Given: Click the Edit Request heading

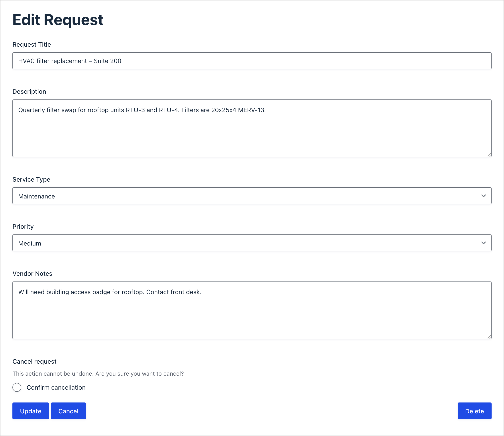Looking at the screenshot, I should tap(58, 20).
